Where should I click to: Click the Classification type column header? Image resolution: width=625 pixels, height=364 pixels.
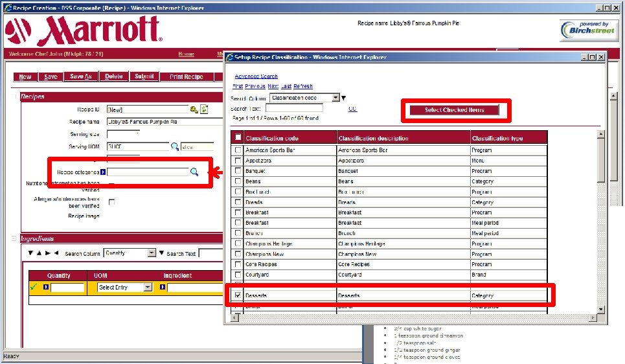tap(508, 138)
